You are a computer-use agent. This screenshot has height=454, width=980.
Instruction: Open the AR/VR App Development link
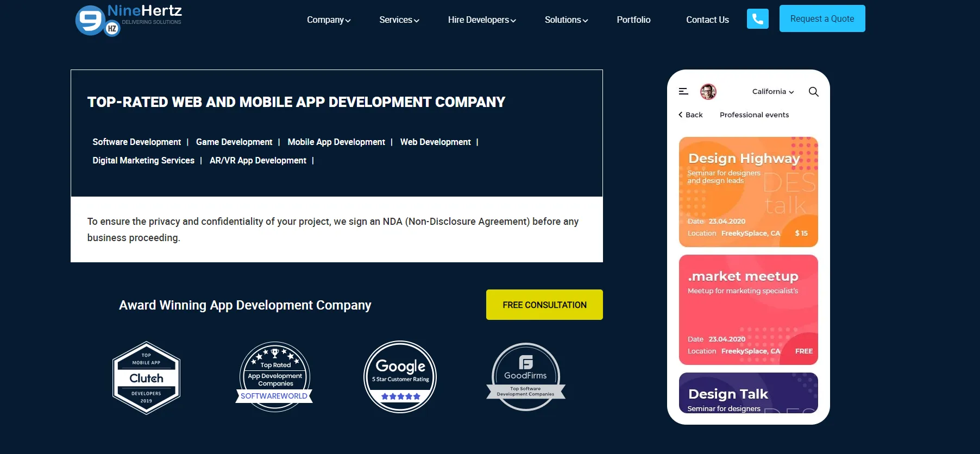tap(258, 160)
